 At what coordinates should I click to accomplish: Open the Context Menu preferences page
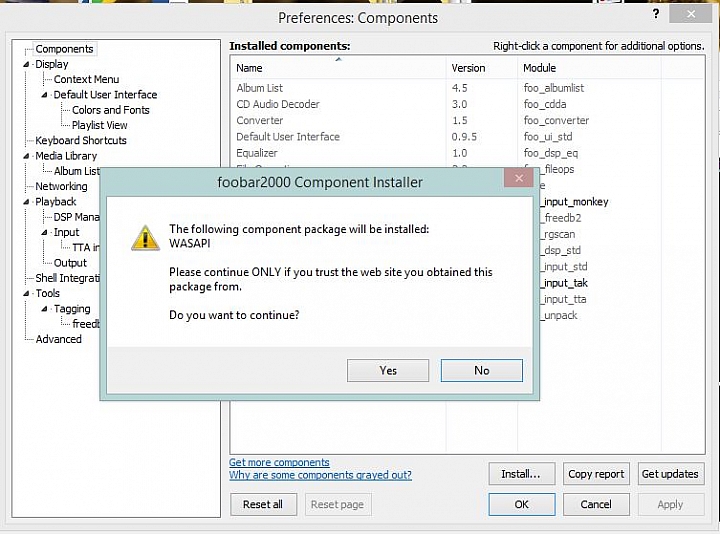[x=86, y=79]
